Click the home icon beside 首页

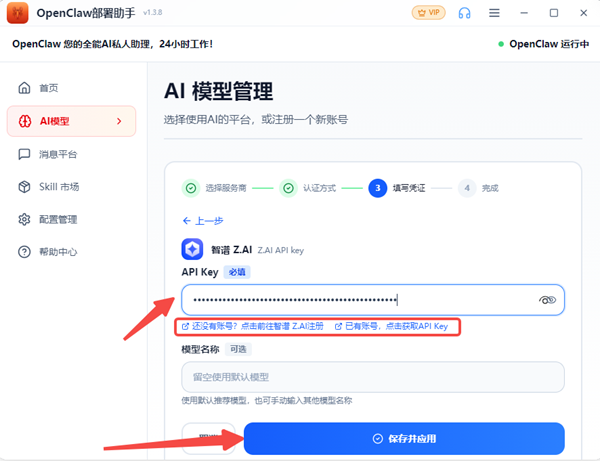pyautogui.click(x=24, y=88)
